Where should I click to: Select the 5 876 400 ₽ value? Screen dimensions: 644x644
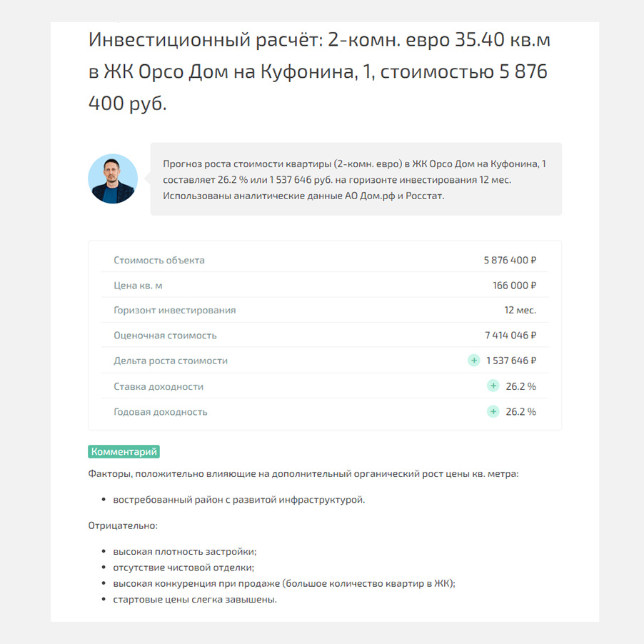tap(510, 261)
